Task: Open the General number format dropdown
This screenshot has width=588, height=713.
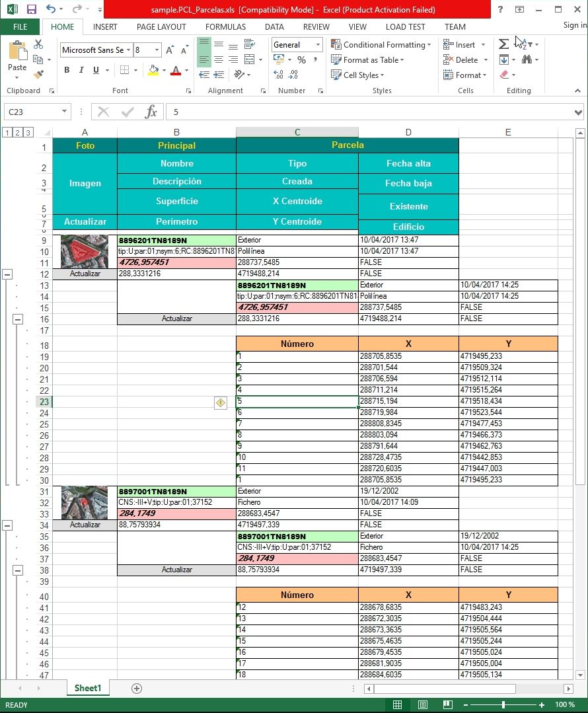Action: (318, 44)
